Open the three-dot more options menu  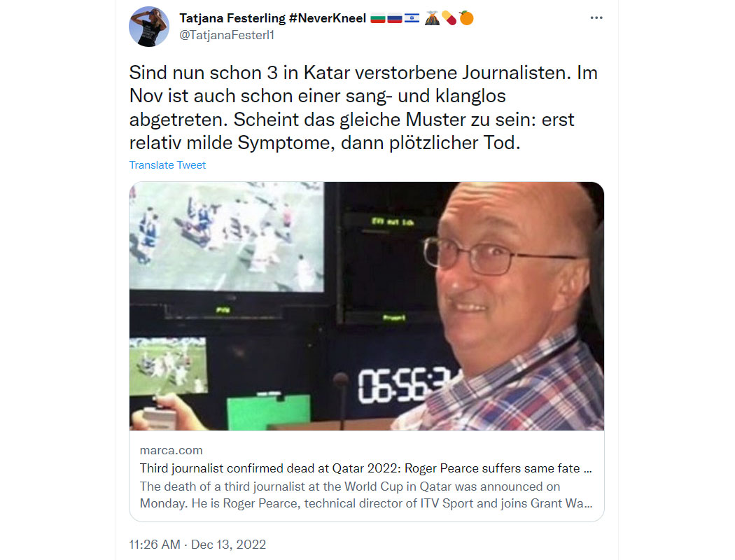coord(596,17)
